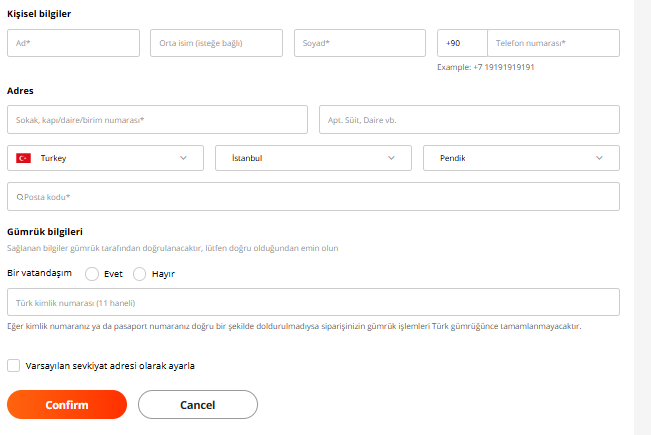
Task: Select the Evet radio button
Action: pyautogui.click(x=92, y=274)
